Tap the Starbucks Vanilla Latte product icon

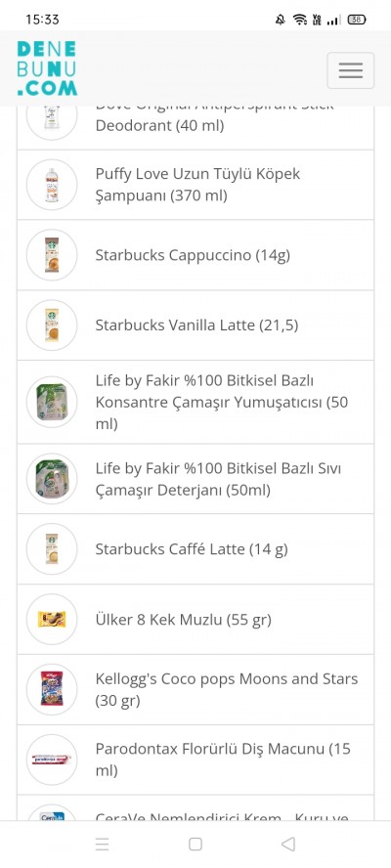(x=52, y=325)
